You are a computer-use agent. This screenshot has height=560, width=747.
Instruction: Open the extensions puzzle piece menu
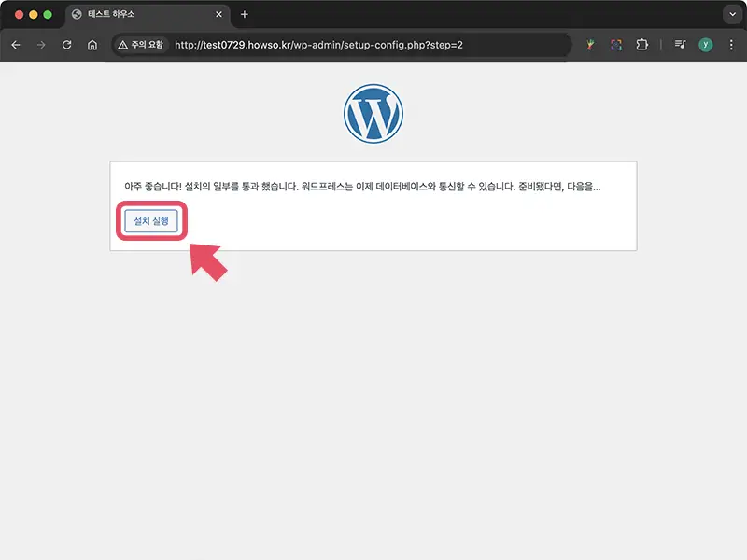pos(641,45)
